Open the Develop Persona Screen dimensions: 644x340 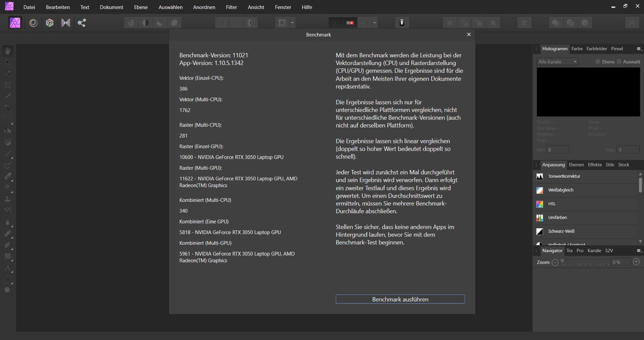(x=50, y=23)
